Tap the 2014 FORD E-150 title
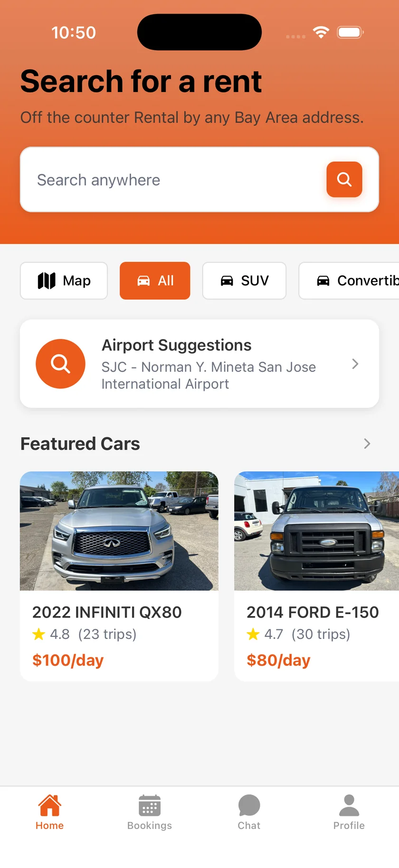Image resolution: width=399 pixels, height=868 pixels. pyautogui.click(x=313, y=612)
